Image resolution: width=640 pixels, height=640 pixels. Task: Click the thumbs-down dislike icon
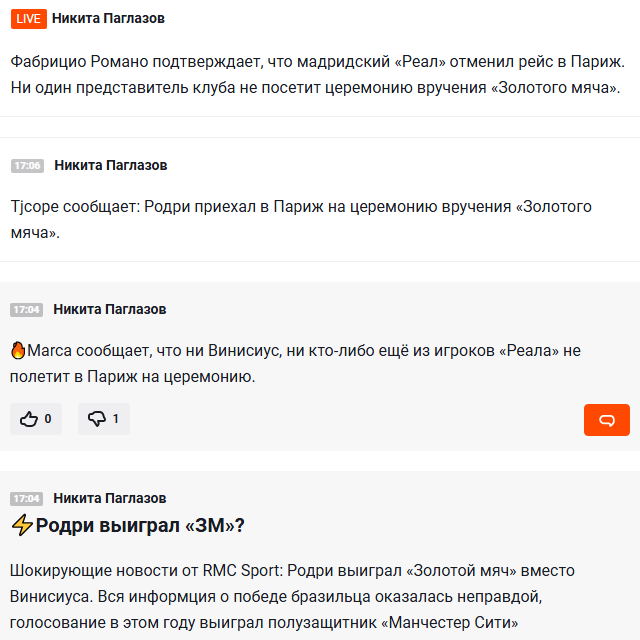[x=97, y=419]
